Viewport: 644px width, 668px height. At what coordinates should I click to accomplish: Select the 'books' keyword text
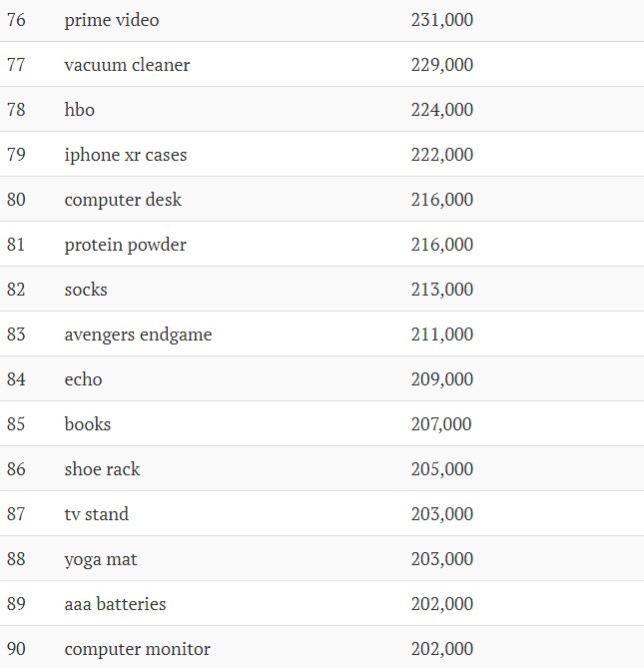click(87, 424)
